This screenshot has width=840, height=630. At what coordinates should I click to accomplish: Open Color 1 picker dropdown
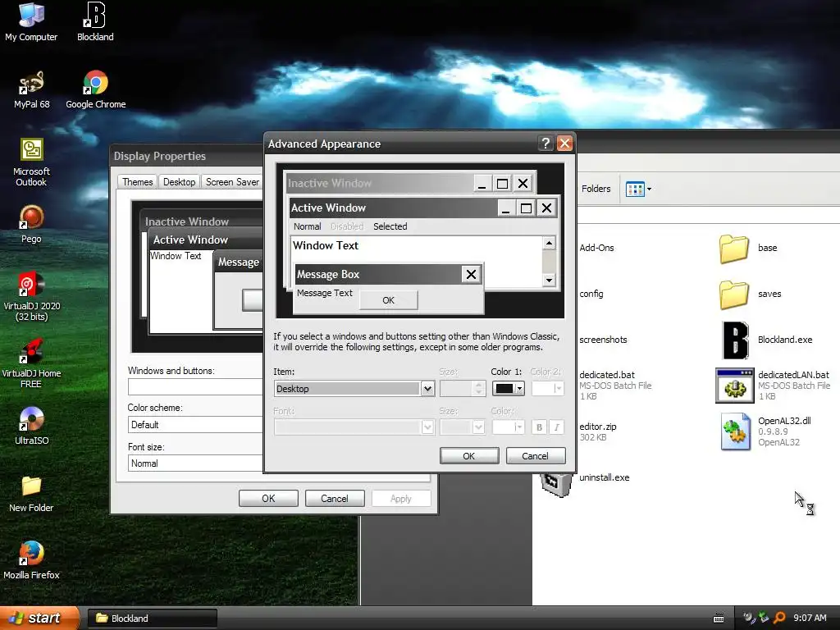[508, 388]
